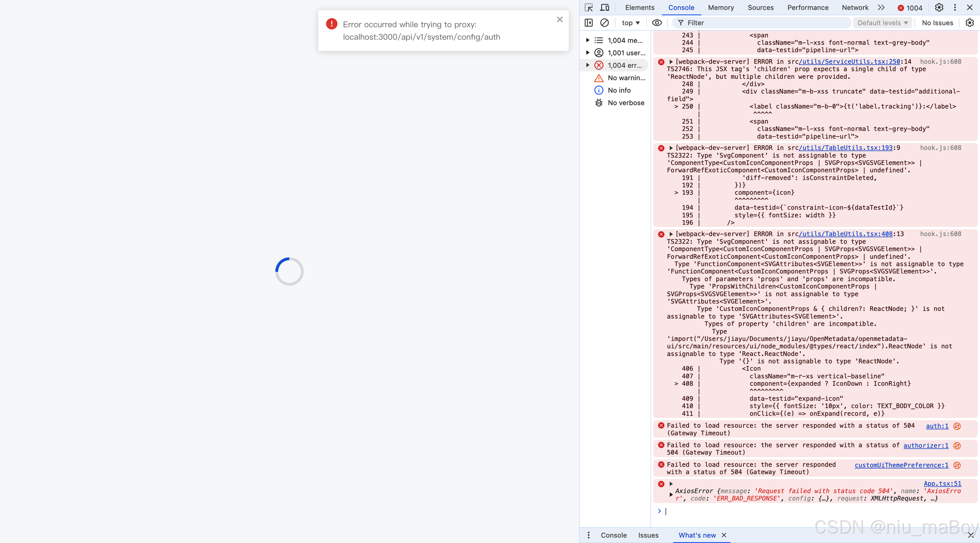This screenshot has height=543, width=980.
Task: Expand the 1,001 user messages group
Action: tap(588, 52)
